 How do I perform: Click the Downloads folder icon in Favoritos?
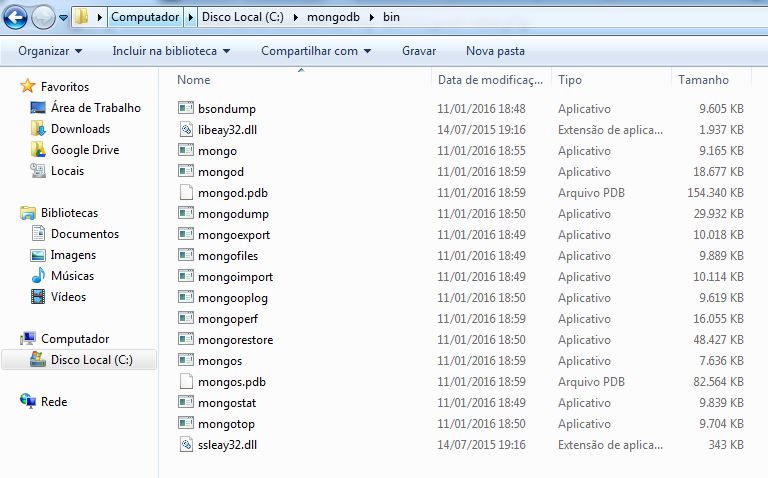pyautogui.click(x=39, y=129)
